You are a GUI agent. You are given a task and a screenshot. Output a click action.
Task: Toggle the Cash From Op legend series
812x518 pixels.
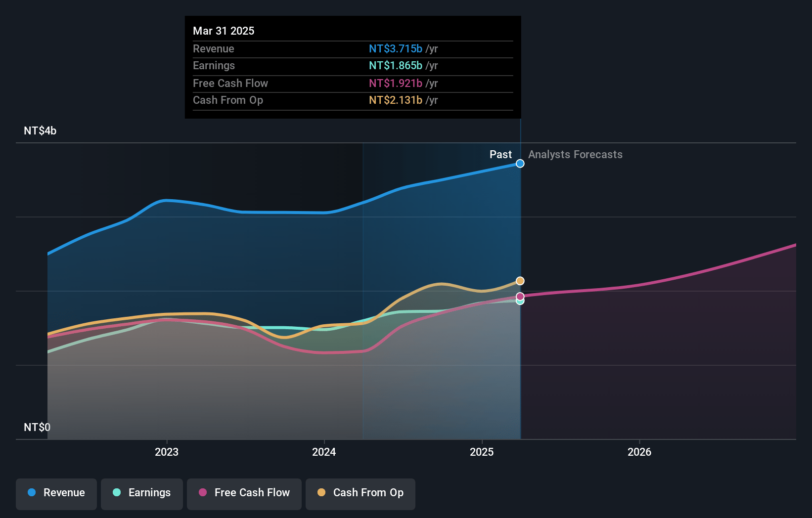[361, 494]
